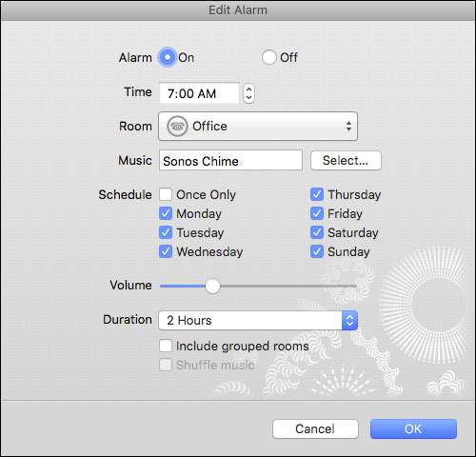Uncheck the Monday checkbox
The width and height of the screenshot is (476, 457).
pos(166,213)
